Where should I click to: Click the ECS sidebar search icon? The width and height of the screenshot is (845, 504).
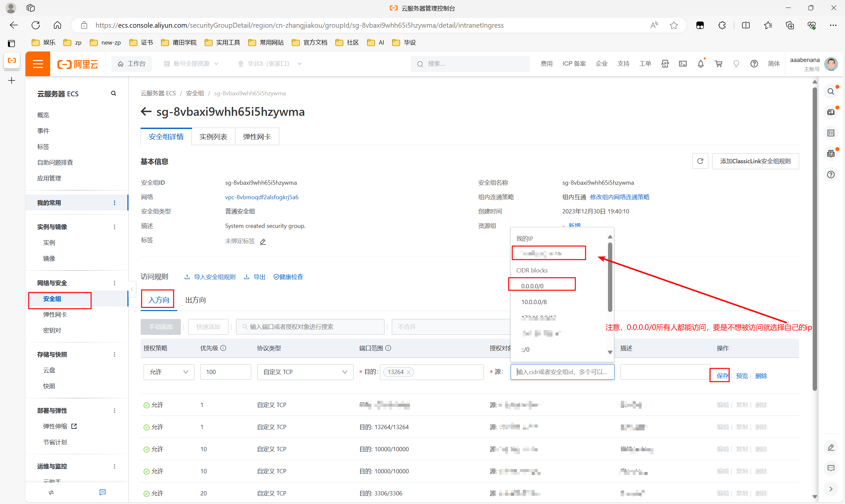[x=114, y=93]
